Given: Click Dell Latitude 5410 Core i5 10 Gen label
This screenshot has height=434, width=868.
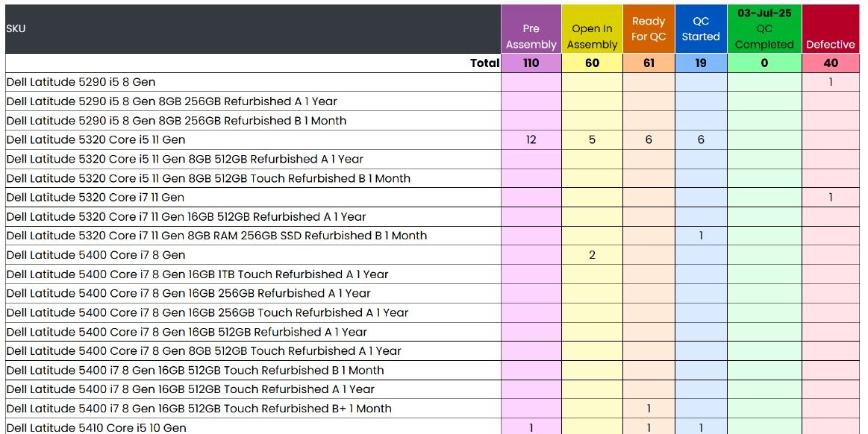Looking at the screenshot, I should [96, 427].
